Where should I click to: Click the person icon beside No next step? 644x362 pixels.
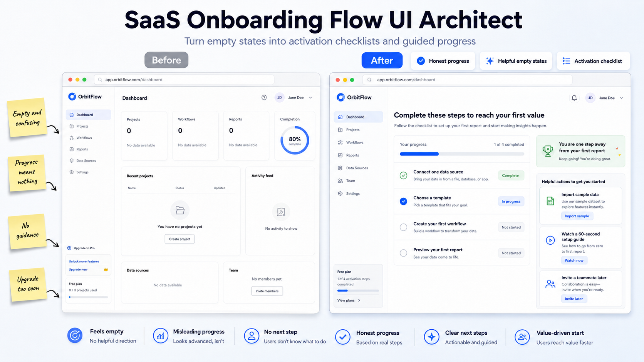[252, 336]
